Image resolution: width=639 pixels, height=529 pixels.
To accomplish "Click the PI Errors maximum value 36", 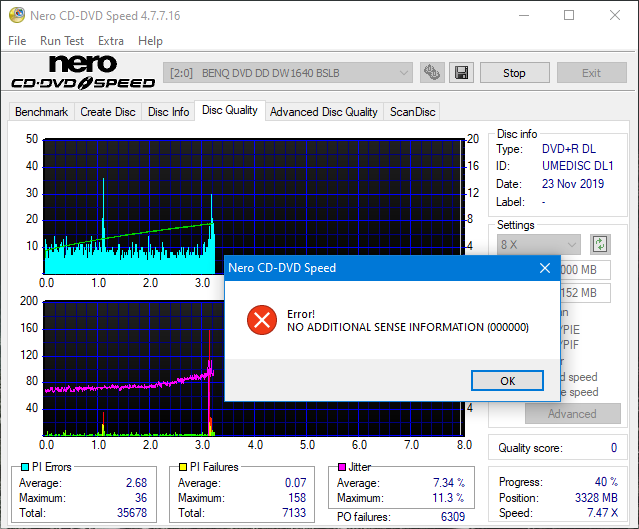I will coord(141,498).
